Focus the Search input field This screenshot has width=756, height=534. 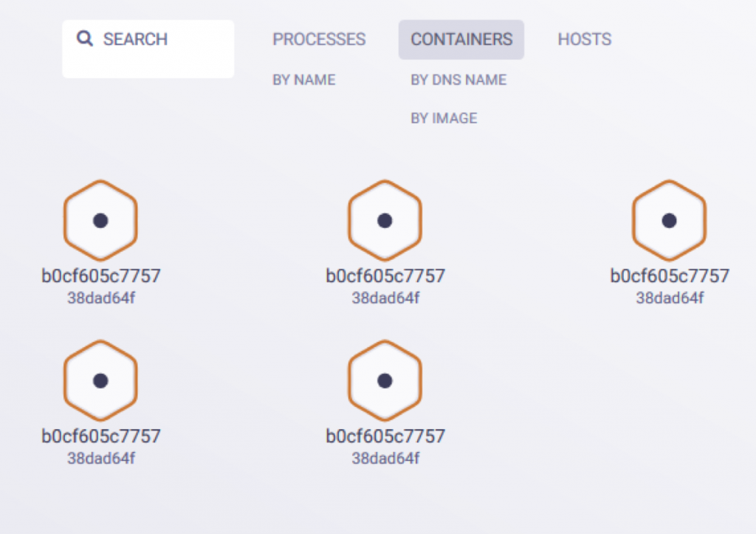tap(148, 49)
